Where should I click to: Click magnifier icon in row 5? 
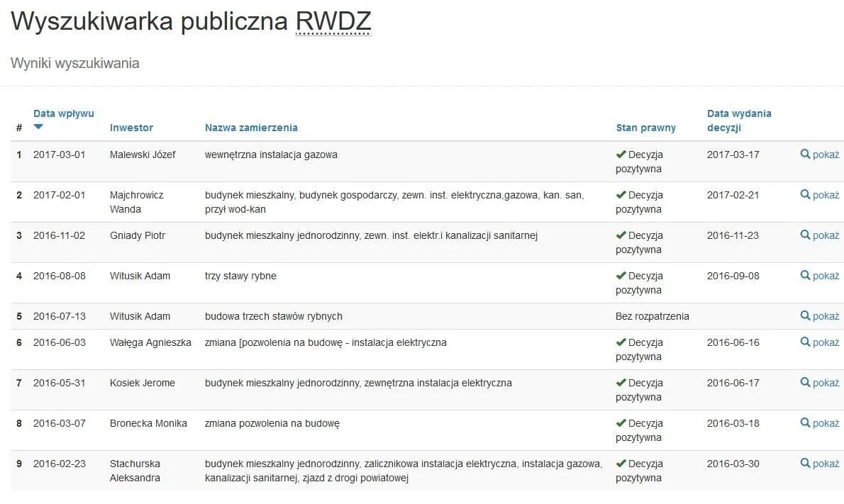point(805,315)
